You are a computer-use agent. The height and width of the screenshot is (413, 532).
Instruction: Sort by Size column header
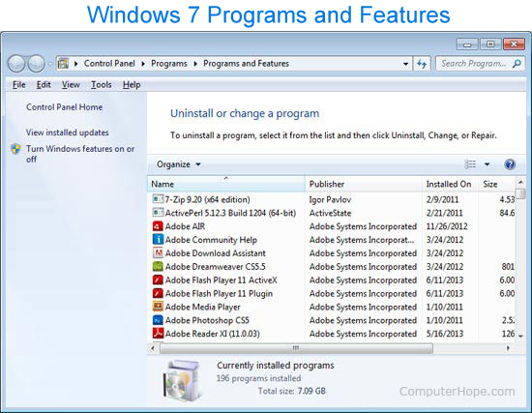point(497,184)
